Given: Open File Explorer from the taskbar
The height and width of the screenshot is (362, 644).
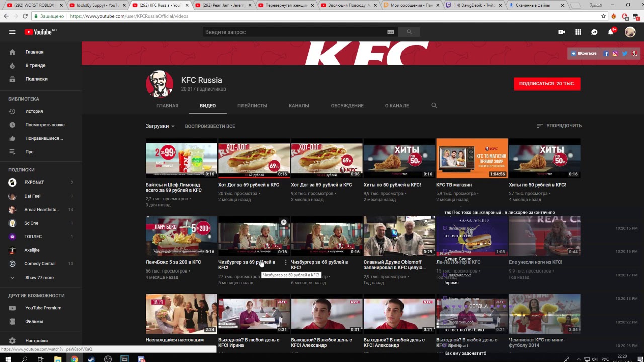Looking at the screenshot, I should click(58, 359).
